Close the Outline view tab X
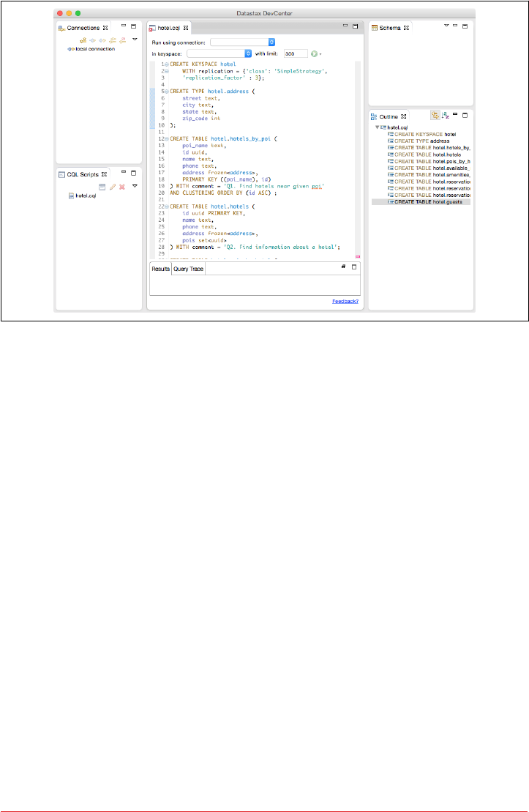Screen dimensions: 529x812 click(404, 116)
